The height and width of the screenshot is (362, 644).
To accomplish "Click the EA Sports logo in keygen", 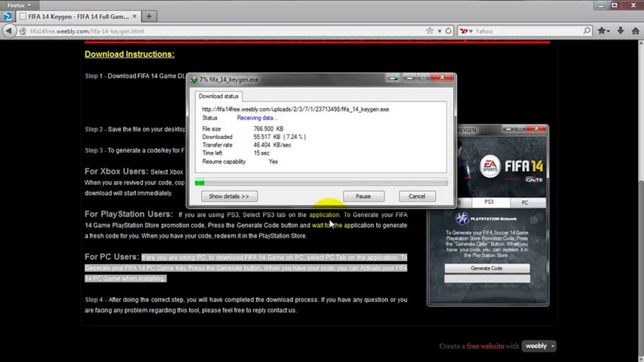I will tap(490, 166).
